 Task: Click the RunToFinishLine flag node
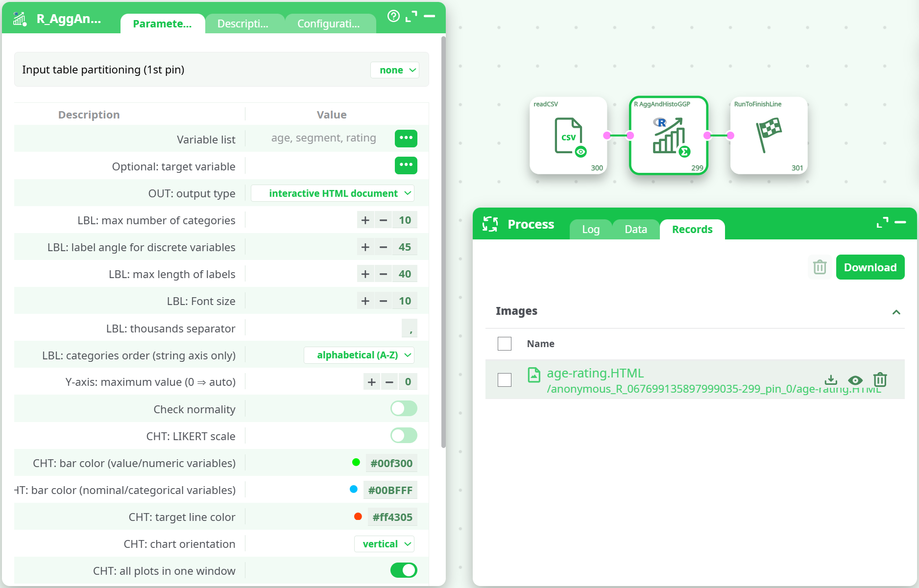[x=768, y=136]
